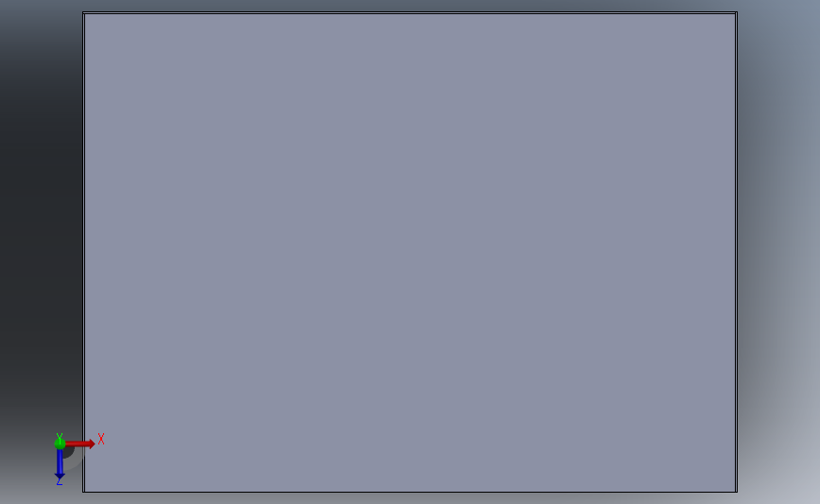This screenshot has height=504, width=820.
Task: Select the bottom edge of the rectangular part
Action: click(x=410, y=492)
